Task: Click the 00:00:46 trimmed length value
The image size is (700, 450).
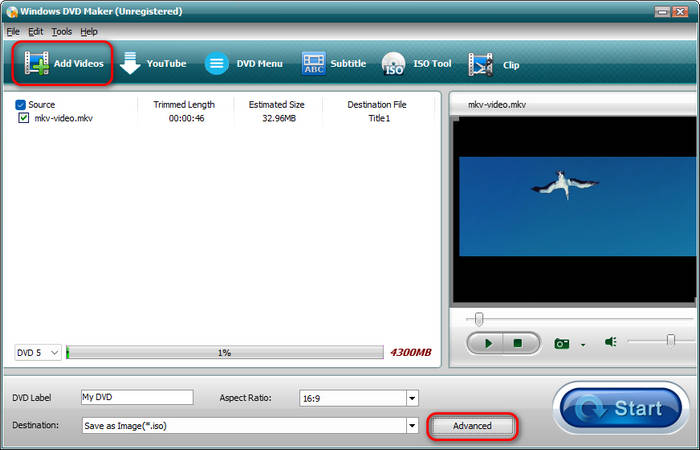Action: (x=186, y=118)
